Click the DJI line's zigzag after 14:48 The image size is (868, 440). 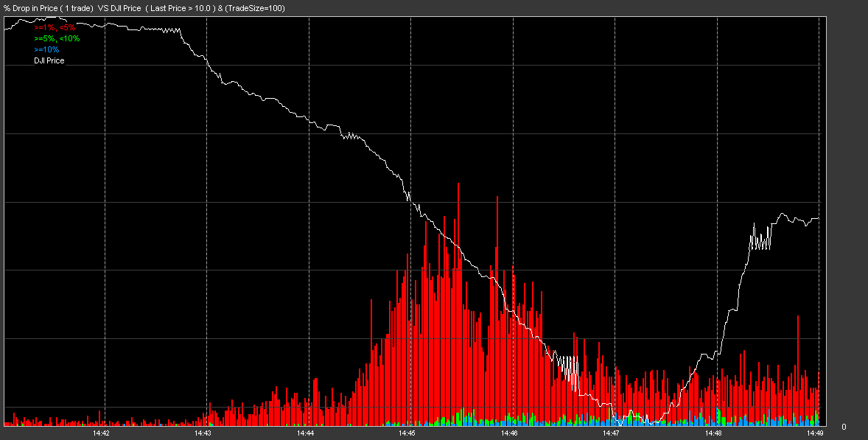pyautogui.click(x=760, y=240)
